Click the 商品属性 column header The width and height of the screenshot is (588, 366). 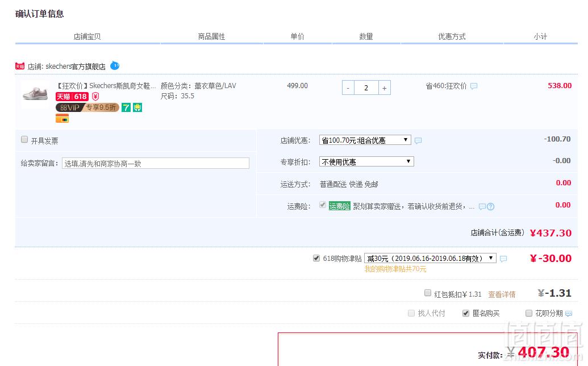coord(211,36)
